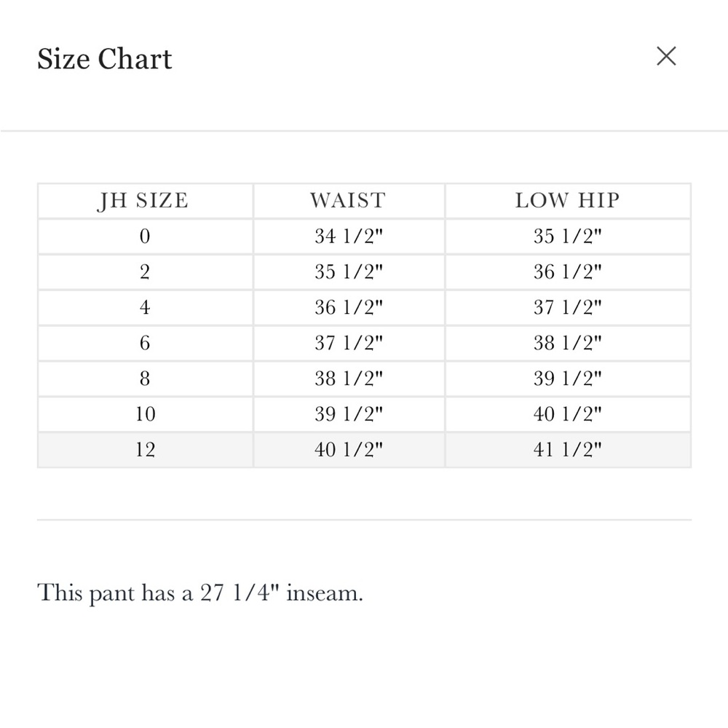Click the 38 1/2" low hip cell

[567, 344]
